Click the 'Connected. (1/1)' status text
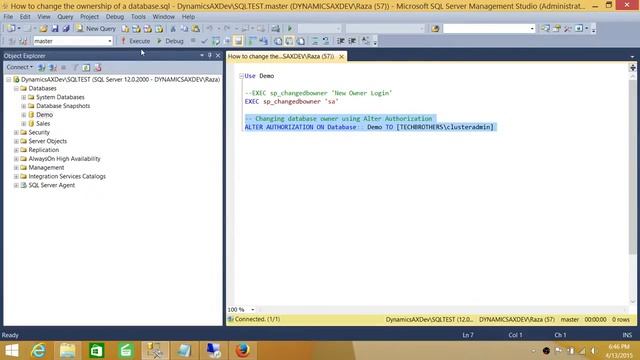This screenshot has width=640, height=360. pyautogui.click(x=257, y=319)
